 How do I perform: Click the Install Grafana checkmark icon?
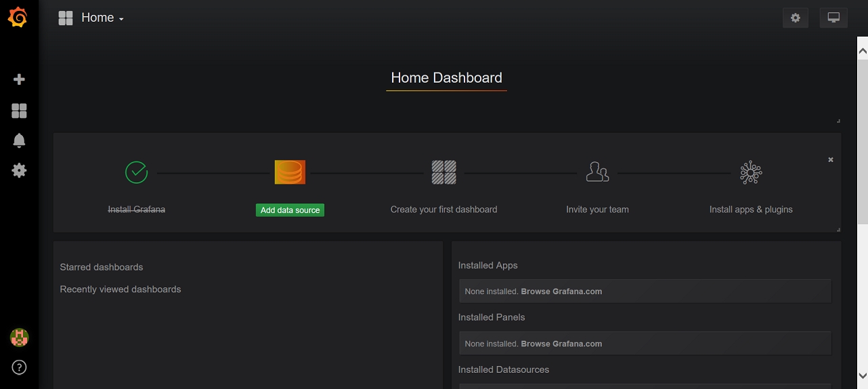click(137, 172)
